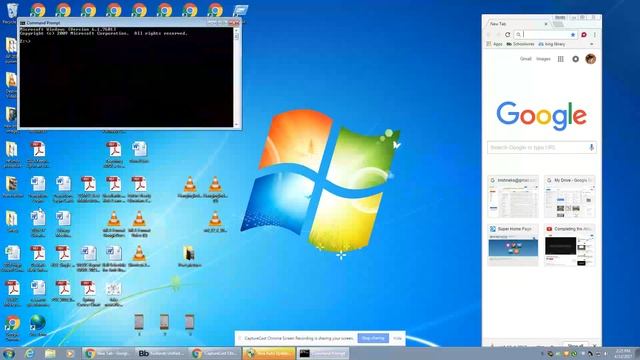This screenshot has width=640, height=360.
Task: Open Chrome's three-dot menu
Action: click(x=594, y=35)
